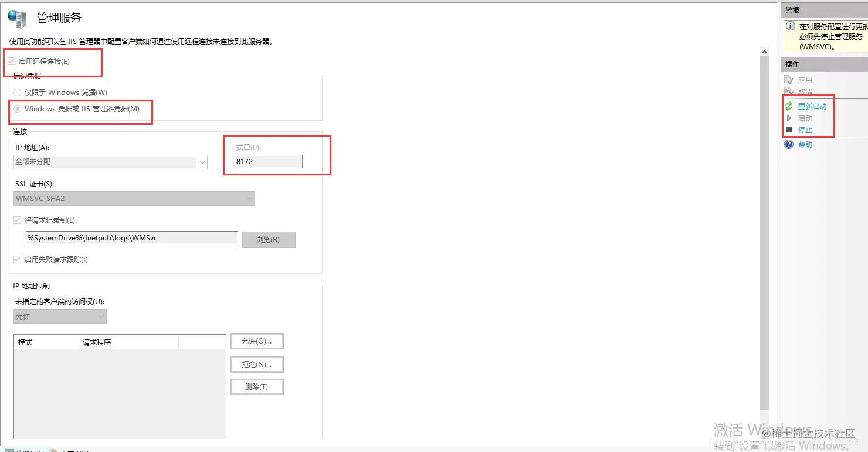
Task: Click the 模式 column header
Action: [46, 342]
